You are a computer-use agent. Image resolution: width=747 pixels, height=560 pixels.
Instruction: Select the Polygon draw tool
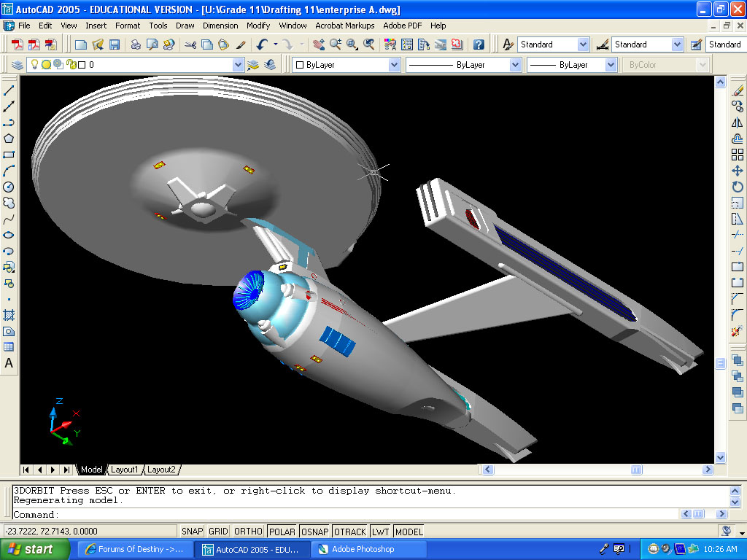point(9,139)
